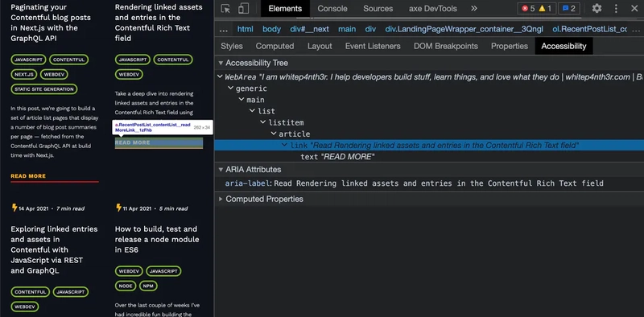
Task: Select the article node in accessibility tree
Action: click(295, 134)
